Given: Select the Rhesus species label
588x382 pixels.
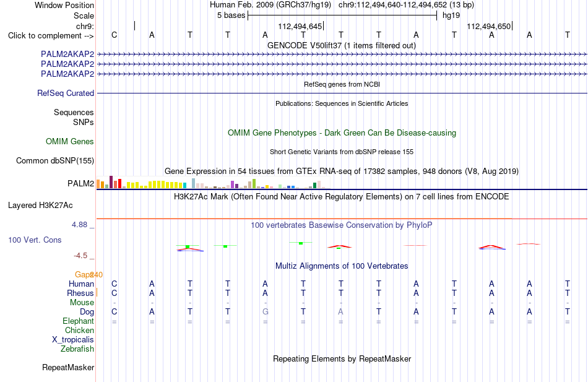Looking at the screenshot, I should click(x=80, y=293).
